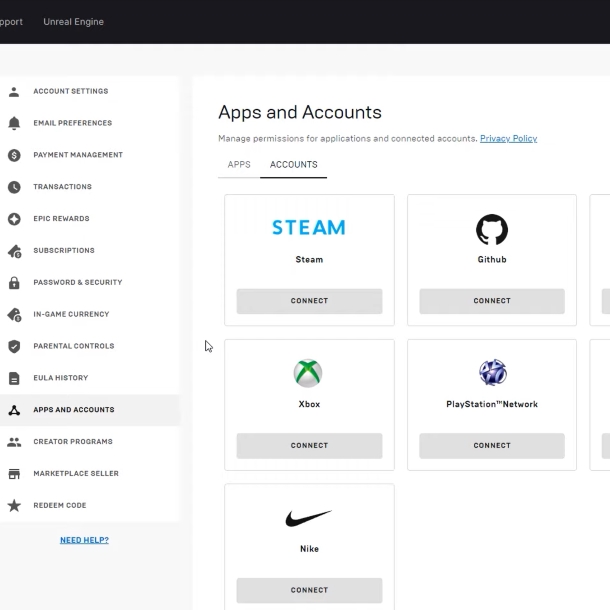Click the Apps and Accounts heading
This screenshot has width=610, height=610.
[x=300, y=112]
